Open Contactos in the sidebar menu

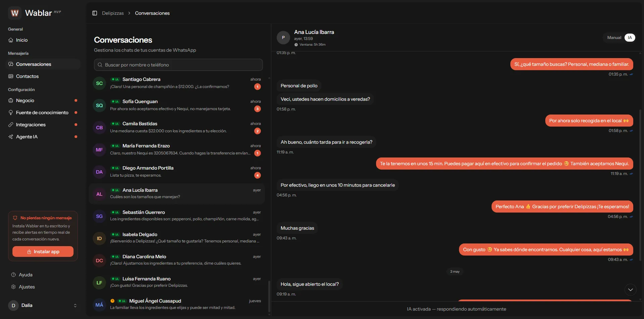tap(43, 76)
